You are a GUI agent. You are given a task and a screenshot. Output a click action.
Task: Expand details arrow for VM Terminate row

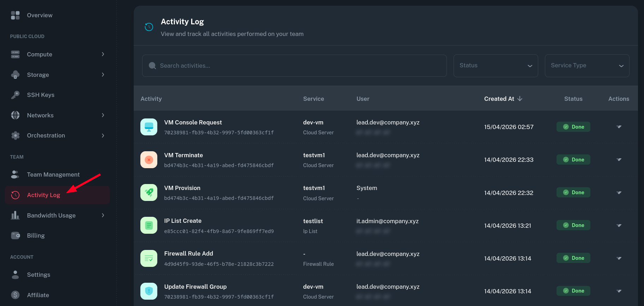619,160
